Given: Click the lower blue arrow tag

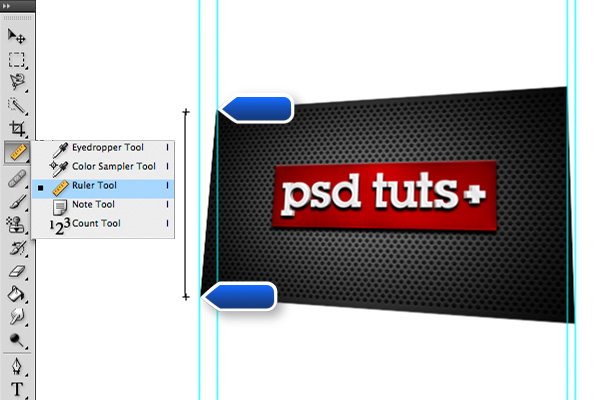Looking at the screenshot, I should [240, 296].
